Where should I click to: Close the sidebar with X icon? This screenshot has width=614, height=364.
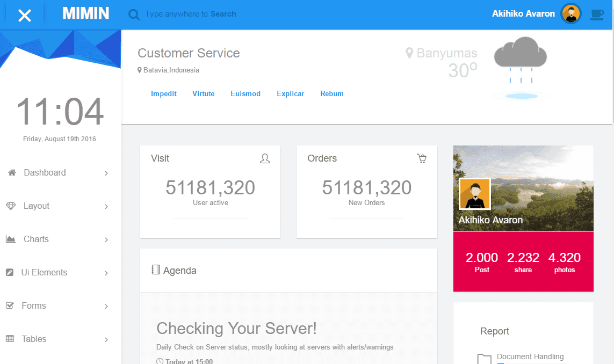tap(25, 15)
